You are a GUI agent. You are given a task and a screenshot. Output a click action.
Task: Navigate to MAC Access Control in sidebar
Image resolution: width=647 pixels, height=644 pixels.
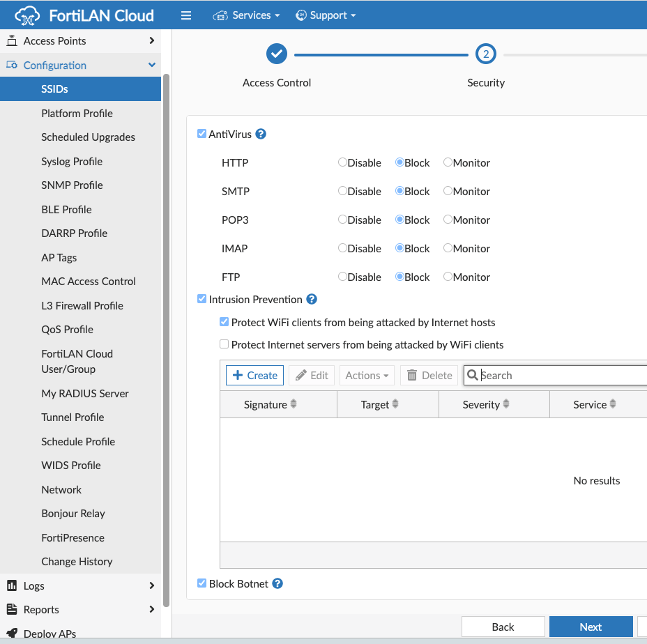pos(89,281)
